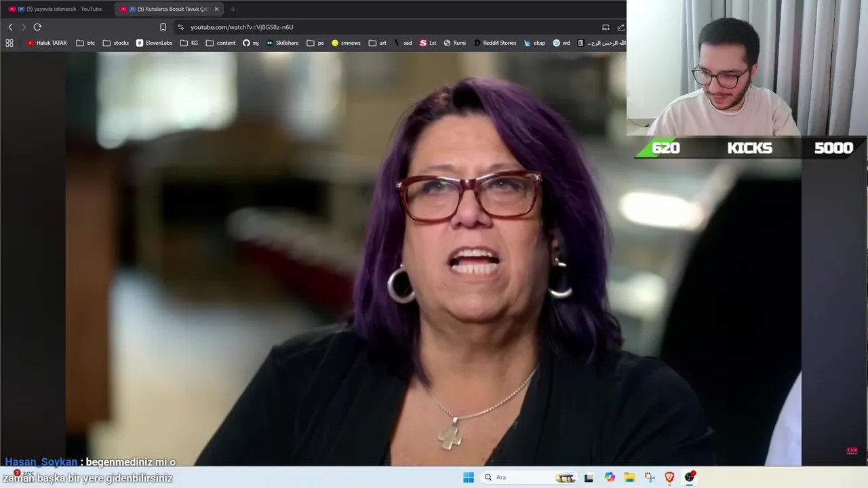Open OBS Studio from the taskbar

pos(690,477)
